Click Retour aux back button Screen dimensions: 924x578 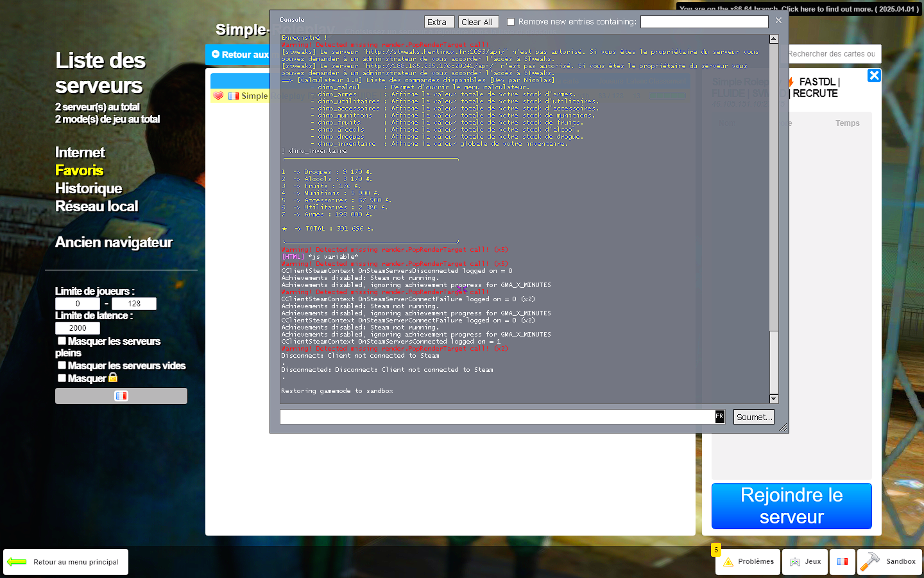239,55
